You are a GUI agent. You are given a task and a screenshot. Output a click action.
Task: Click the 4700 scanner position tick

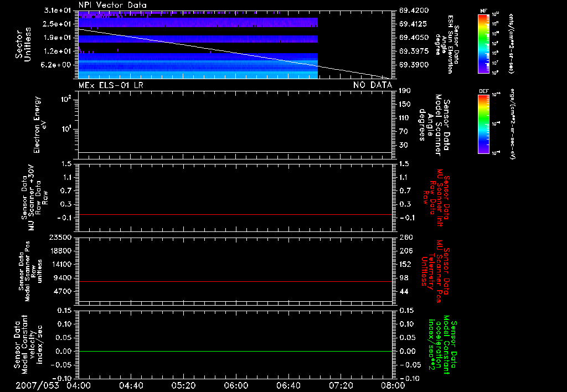[63, 291]
